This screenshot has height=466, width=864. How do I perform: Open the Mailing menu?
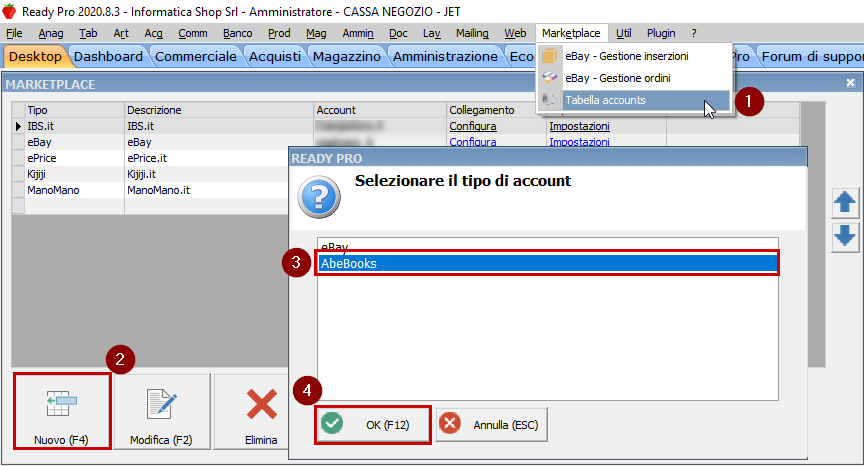472,33
